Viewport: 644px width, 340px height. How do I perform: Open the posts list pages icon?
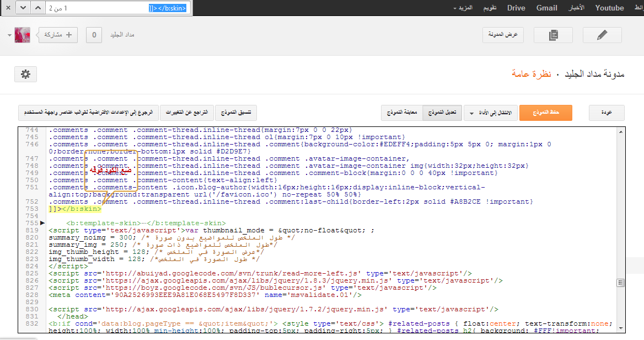553,35
